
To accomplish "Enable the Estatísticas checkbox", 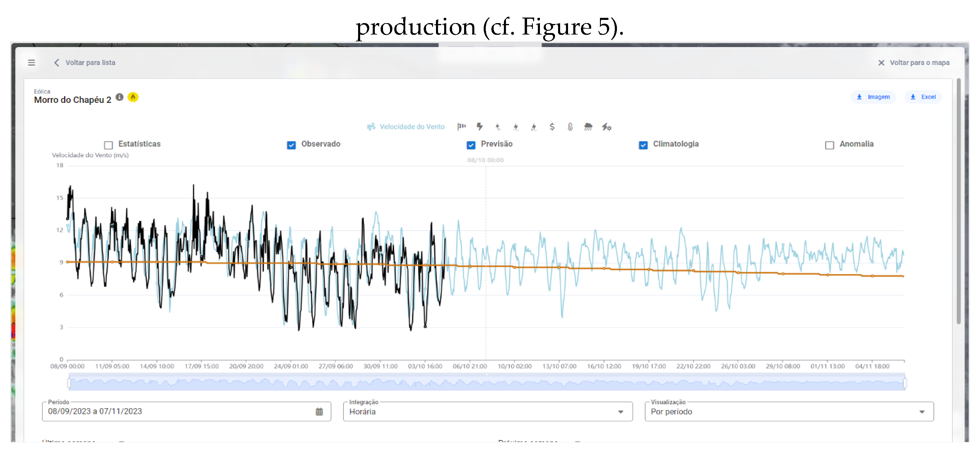I will pyautogui.click(x=108, y=145).
